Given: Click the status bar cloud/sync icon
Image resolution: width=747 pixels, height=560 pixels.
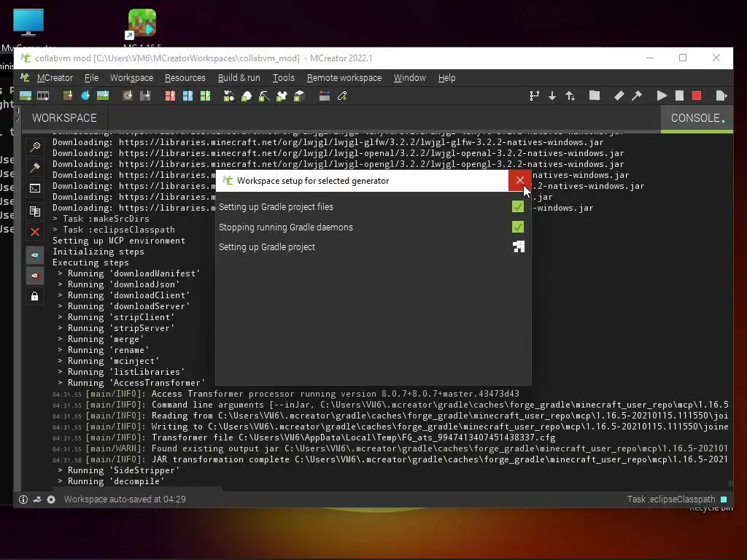Looking at the screenshot, I should (37, 499).
